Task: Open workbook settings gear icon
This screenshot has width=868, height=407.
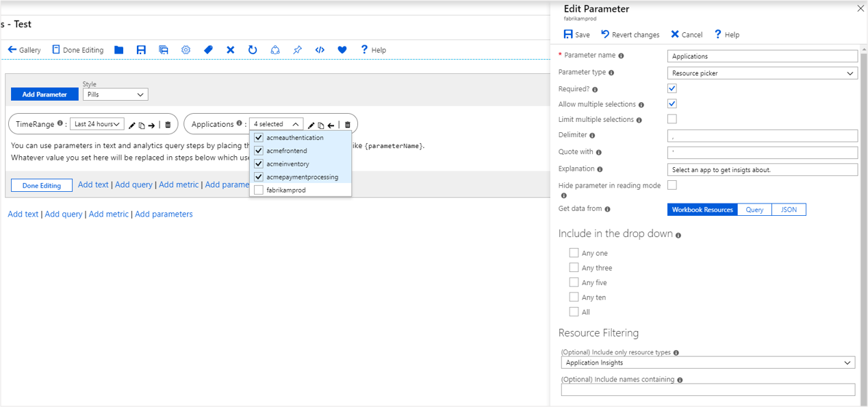Action: click(x=186, y=50)
